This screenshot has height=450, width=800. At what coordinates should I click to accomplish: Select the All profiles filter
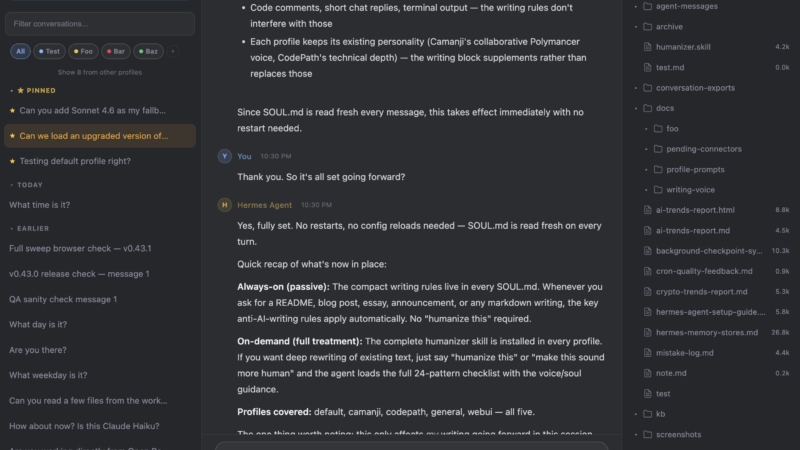[20, 51]
